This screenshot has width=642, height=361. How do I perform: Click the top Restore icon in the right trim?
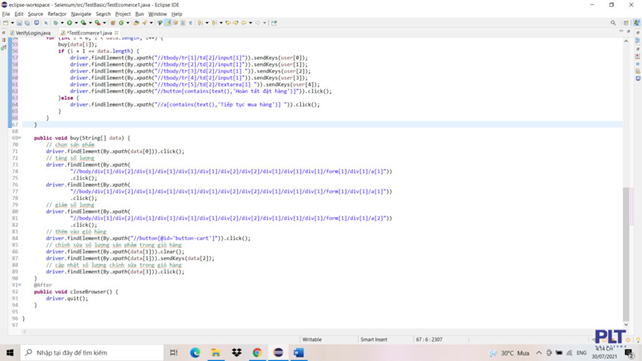point(637,33)
